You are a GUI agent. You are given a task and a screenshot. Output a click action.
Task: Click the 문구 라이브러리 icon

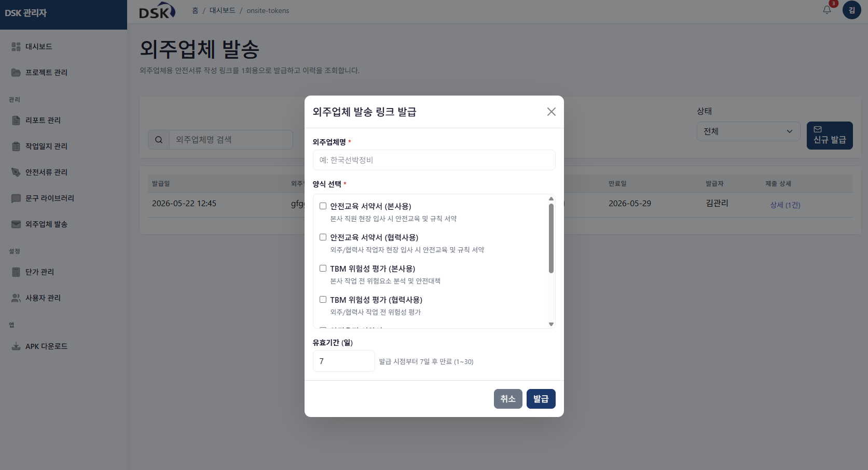(x=16, y=198)
